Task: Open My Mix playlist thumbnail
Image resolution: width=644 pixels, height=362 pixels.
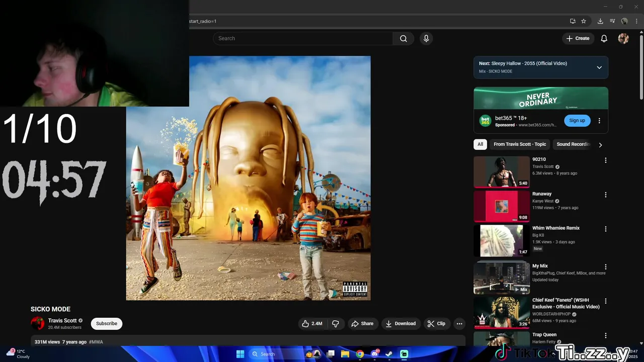Action: pyautogui.click(x=502, y=278)
